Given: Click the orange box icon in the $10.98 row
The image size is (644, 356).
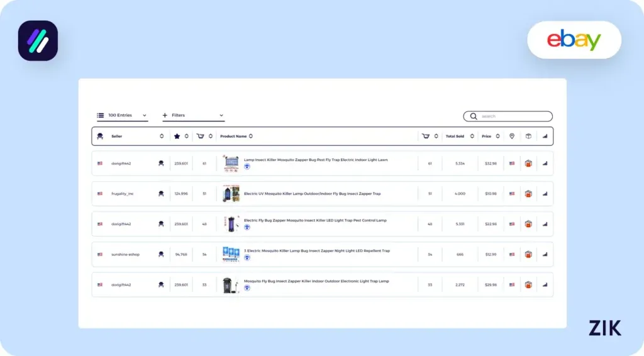Looking at the screenshot, I should (528, 194).
